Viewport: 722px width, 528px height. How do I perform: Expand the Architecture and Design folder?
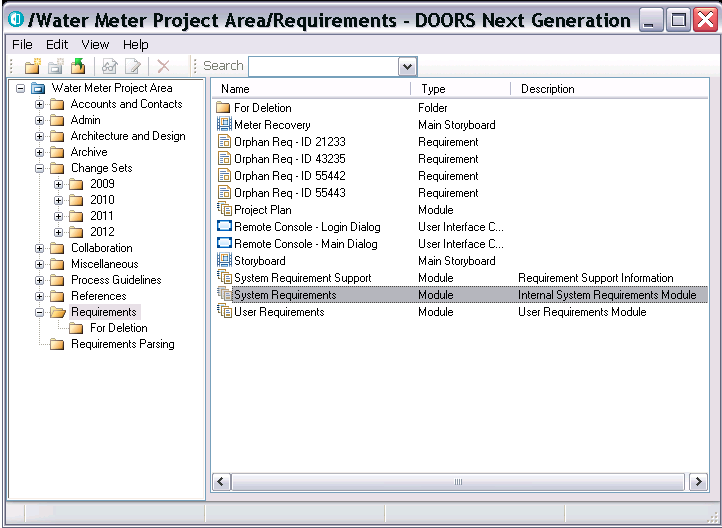point(40,136)
